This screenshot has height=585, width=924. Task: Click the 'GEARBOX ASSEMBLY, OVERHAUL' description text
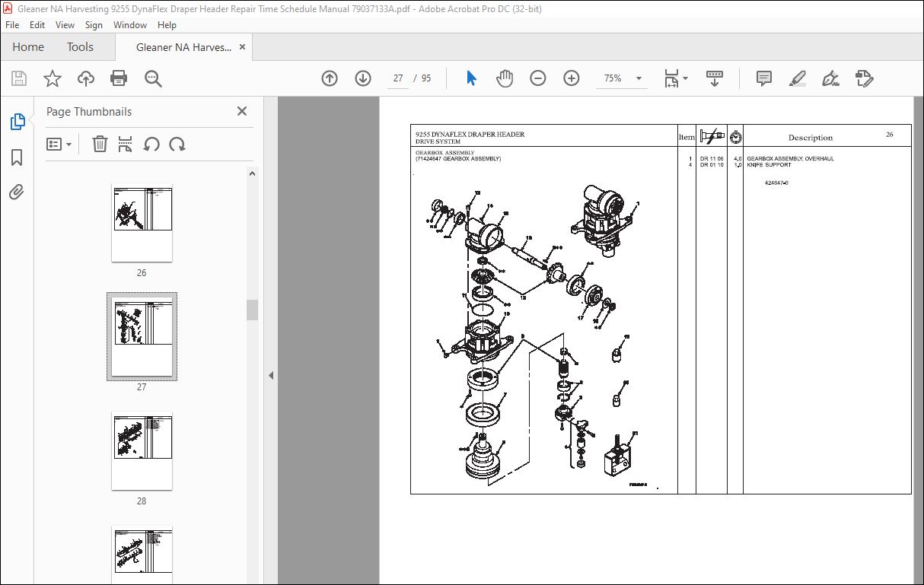click(790, 159)
